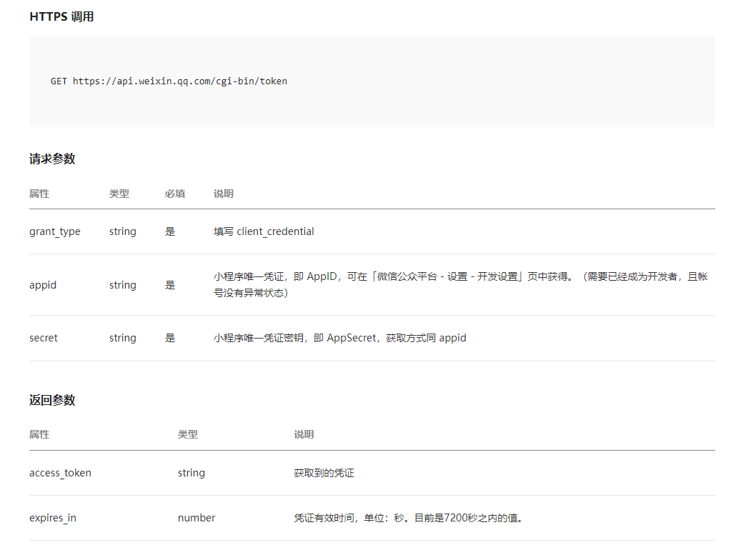The width and height of the screenshot is (736, 560).
Task: Select the 是 required marker for secret
Action: pyautogui.click(x=170, y=337)
